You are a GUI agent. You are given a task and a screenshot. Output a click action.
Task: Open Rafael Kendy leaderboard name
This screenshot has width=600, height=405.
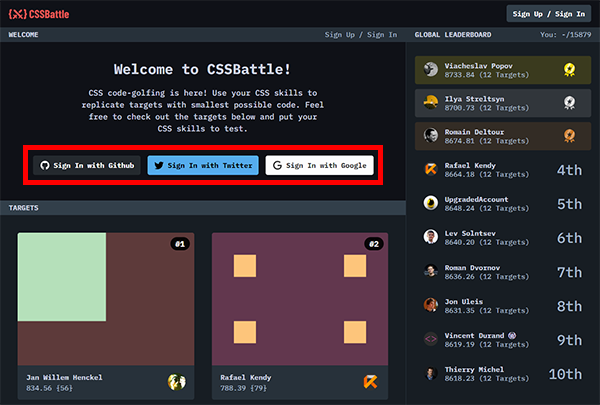(x=470, y=165)
